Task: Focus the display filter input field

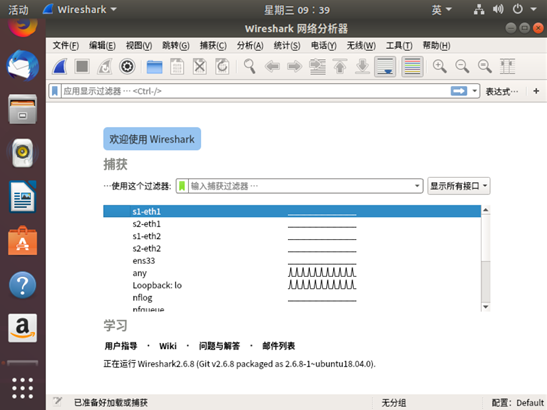Action: [256, 91]
